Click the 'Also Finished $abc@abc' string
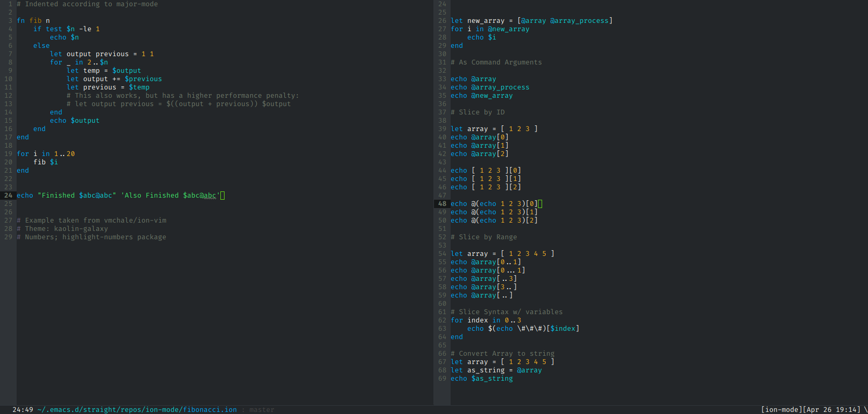This screenshot has height=414, width=868. (x=170, y=196)
